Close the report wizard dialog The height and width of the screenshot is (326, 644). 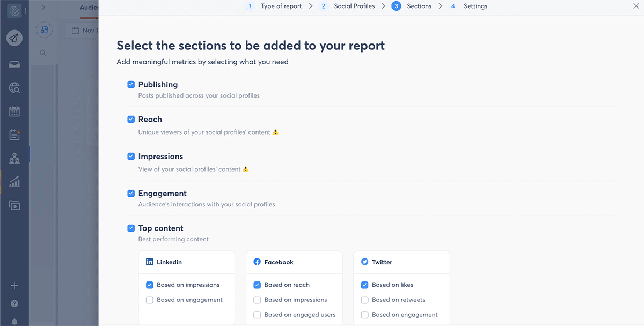[636, 6]
